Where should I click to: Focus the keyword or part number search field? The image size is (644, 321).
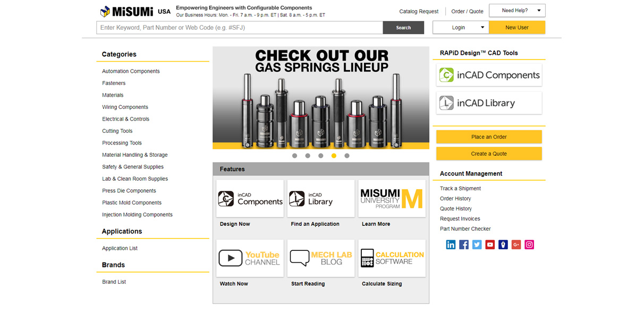pos(240,28)
